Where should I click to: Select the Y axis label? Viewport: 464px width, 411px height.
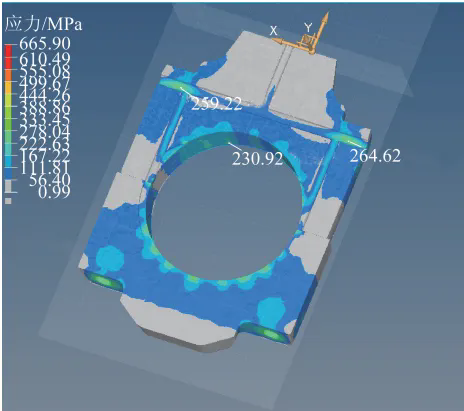pyautogui.click(x=308, y=27)
